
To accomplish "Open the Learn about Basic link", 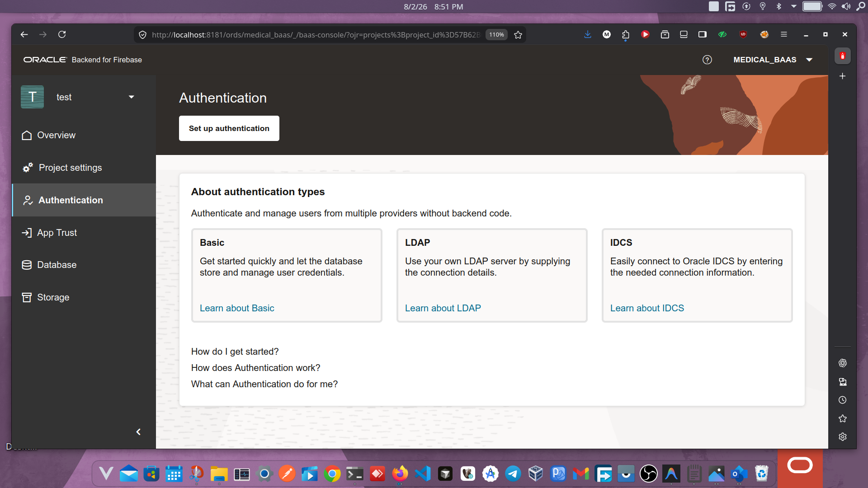I will tap(237, 308).
